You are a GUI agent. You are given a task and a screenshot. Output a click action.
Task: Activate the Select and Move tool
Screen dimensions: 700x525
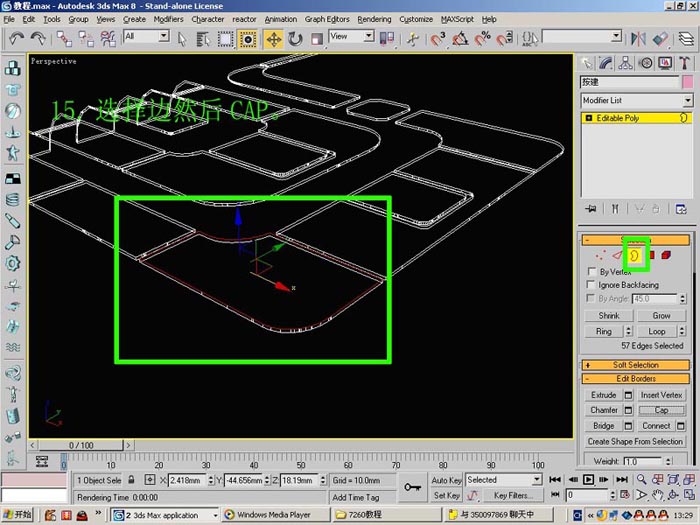point(273,39)
